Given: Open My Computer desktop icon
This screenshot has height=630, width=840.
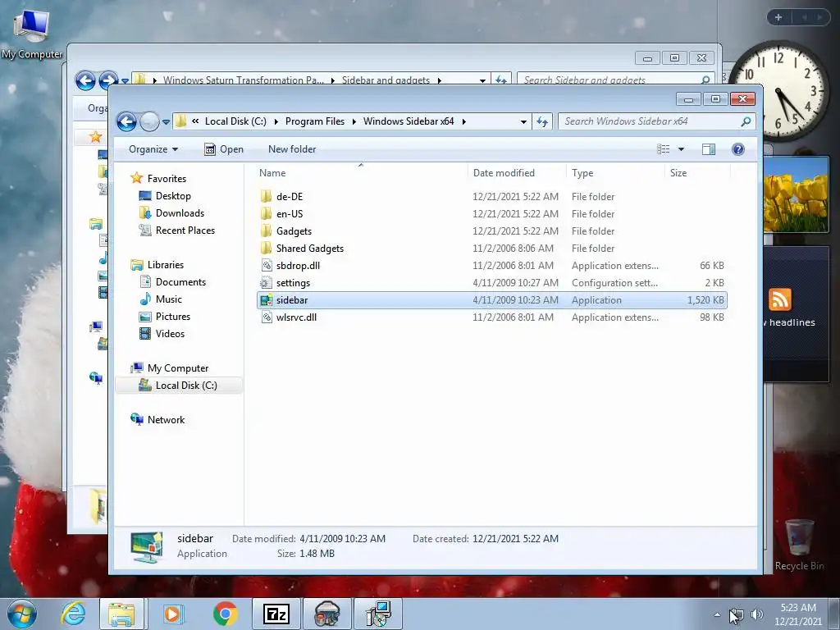Looking at the screenshot, I should [x=32, y=33].
